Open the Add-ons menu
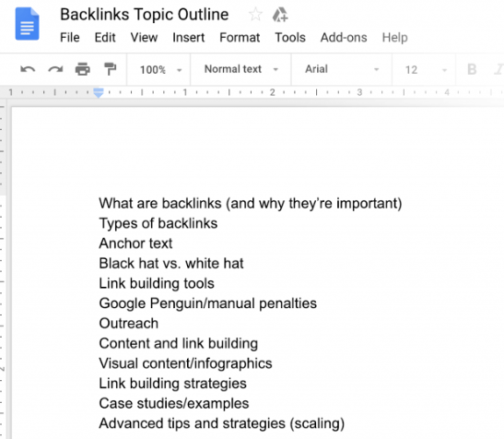 [344, 38]
